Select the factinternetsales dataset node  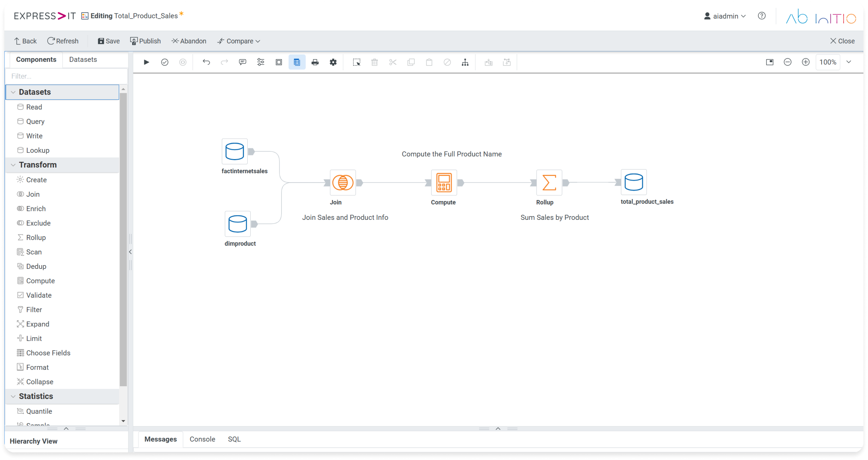235,151
